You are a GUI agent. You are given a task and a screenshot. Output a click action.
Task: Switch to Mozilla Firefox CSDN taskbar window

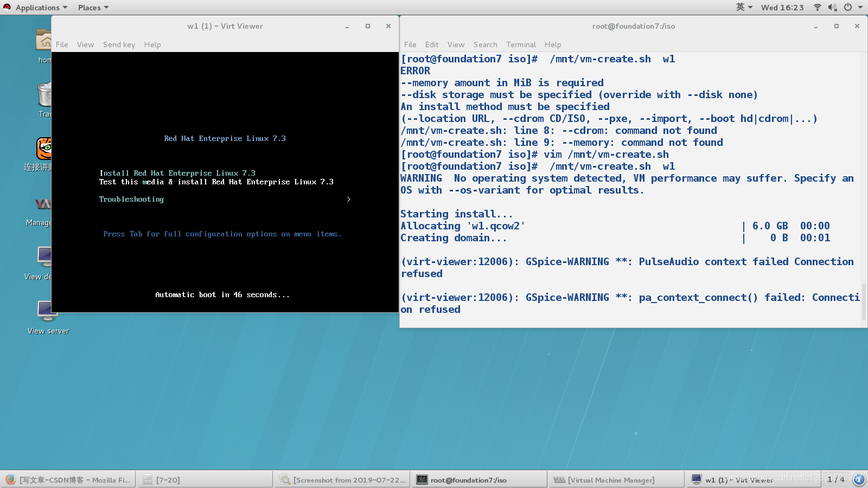(68, 479)
